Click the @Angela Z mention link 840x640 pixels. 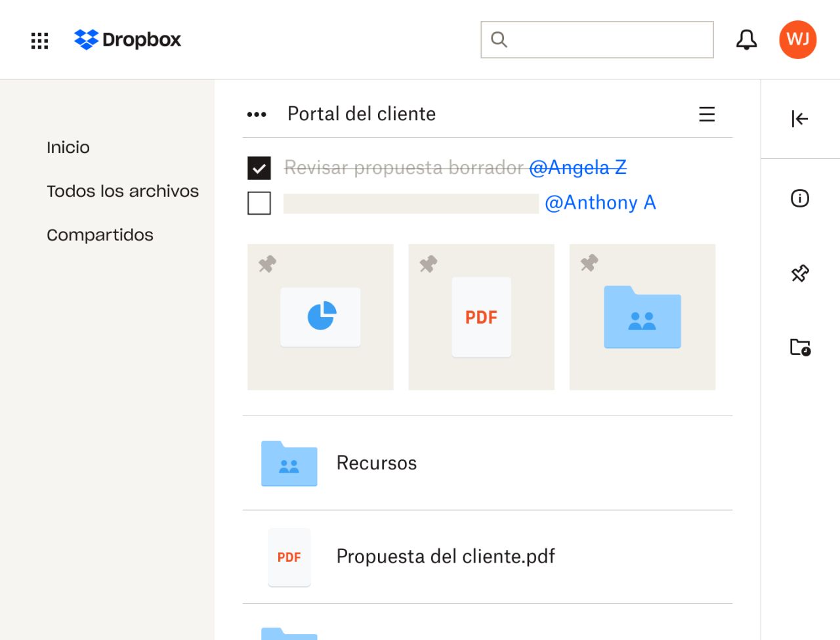[577, 168]
